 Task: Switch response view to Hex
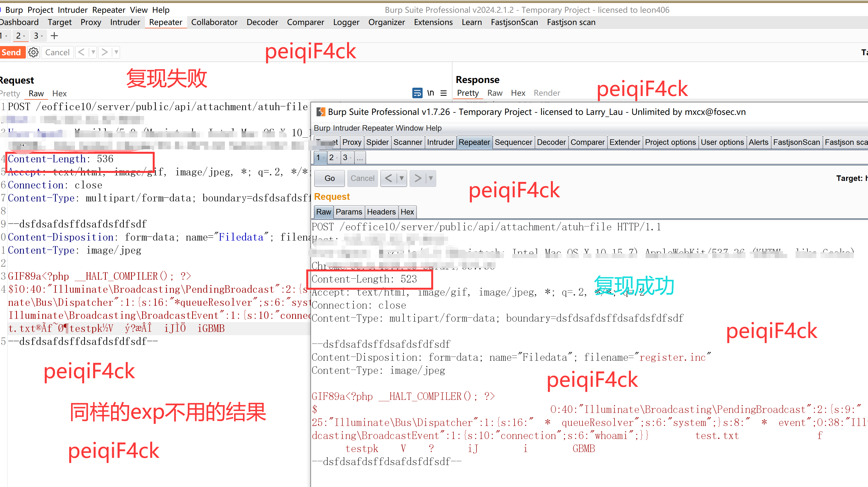point(518,93)
